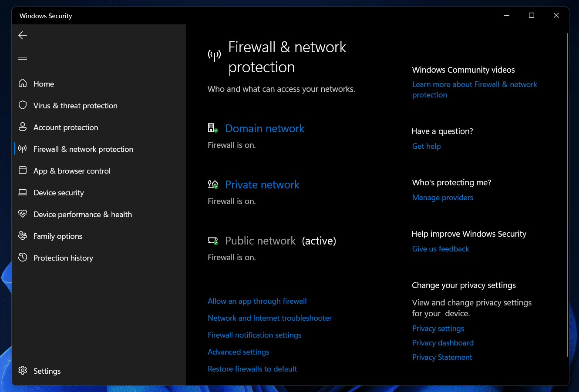Click Restore firewalls to default
The image size is (579, 392).
click(x=252, y=369)
